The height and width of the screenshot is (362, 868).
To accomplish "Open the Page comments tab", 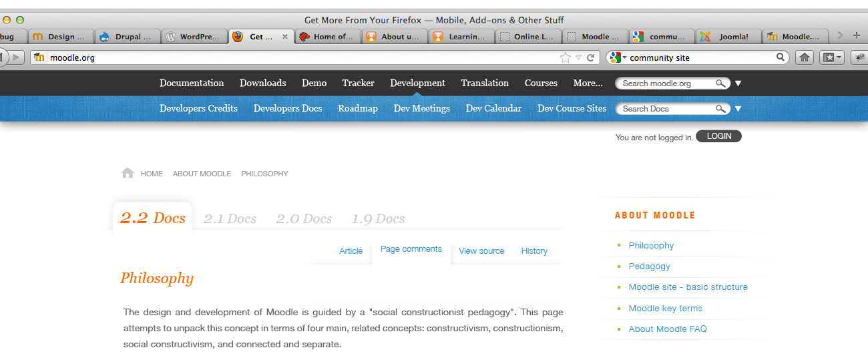I will tap(411, 249).
